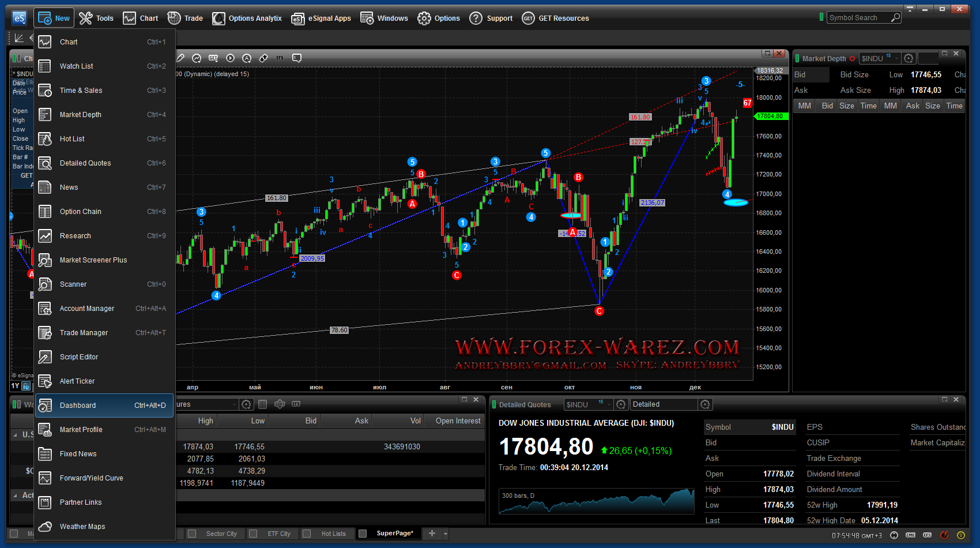The height and width of the screenshot is (548, 980).
Task: Choose Dashboard in the New menu
Action: click(x=78, y=406)
